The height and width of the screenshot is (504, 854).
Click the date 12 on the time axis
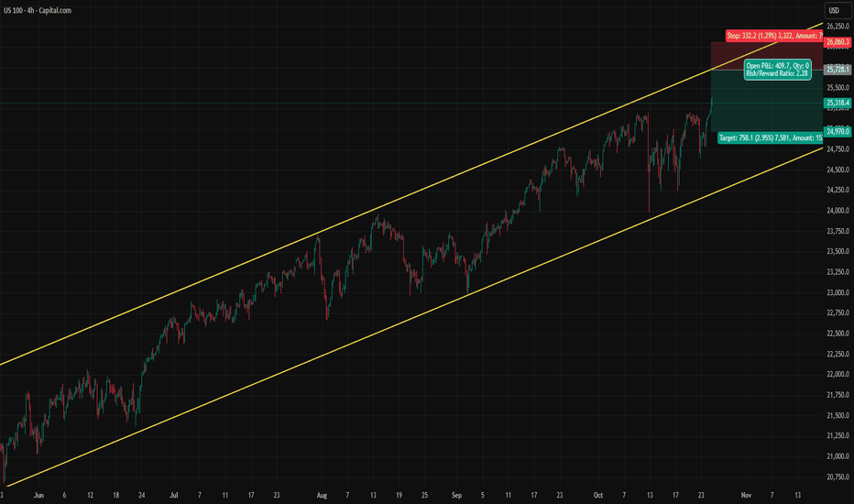pos(90,495)
